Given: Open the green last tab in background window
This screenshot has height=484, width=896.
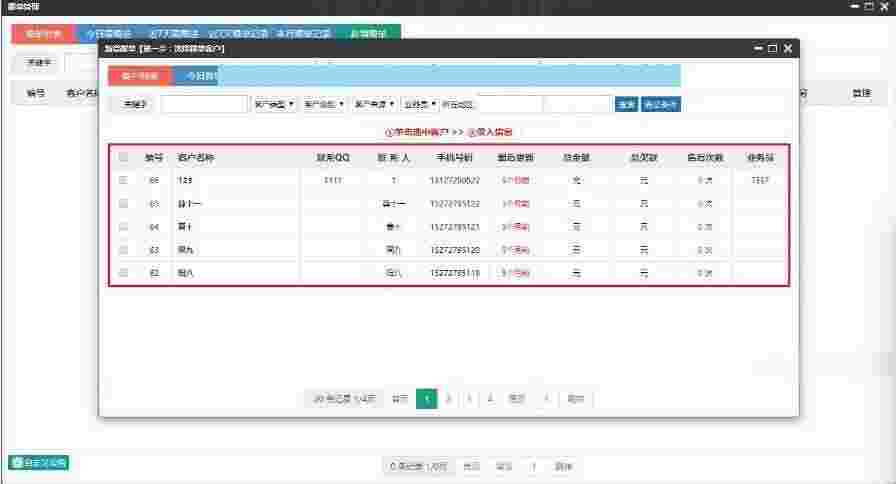Looking at the screenshot, I should tap(368, 34).
